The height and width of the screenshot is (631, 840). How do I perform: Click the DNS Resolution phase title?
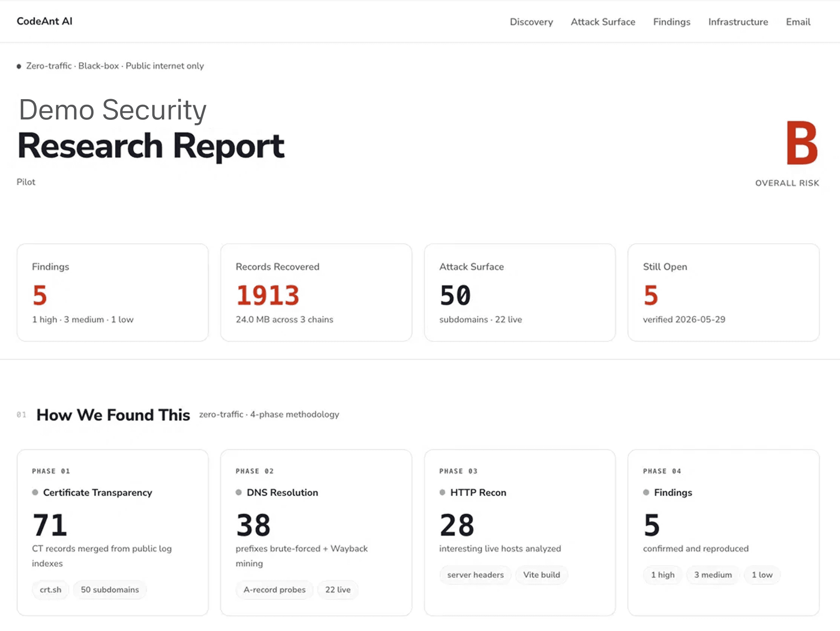pos(282,493)
